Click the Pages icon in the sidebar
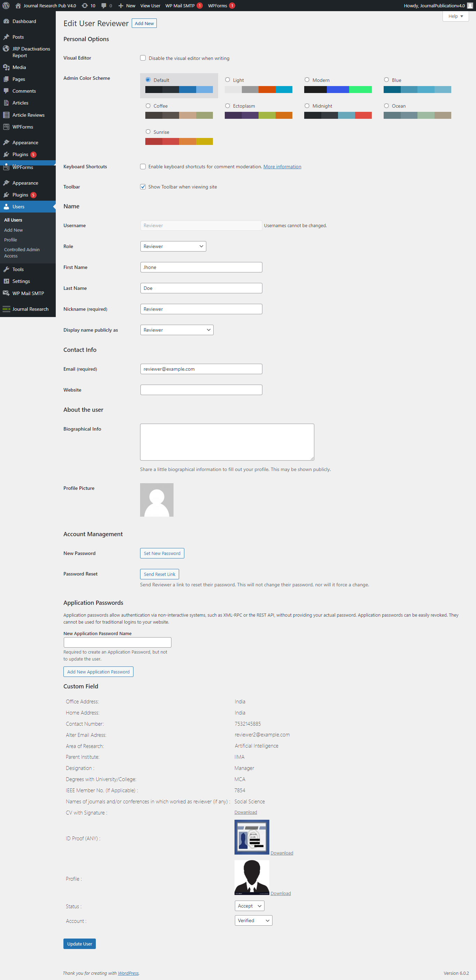This screenshot has height=980, width=476. click(x=6, y=79)
